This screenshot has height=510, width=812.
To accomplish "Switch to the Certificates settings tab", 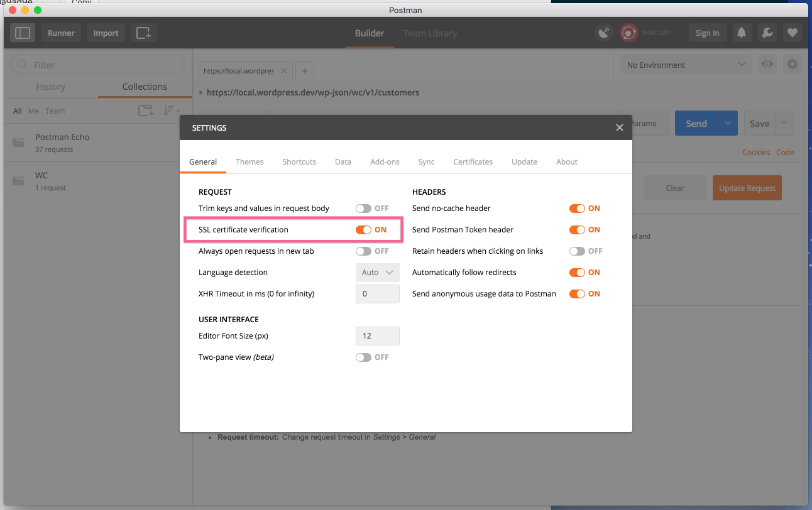I will 473,162.
